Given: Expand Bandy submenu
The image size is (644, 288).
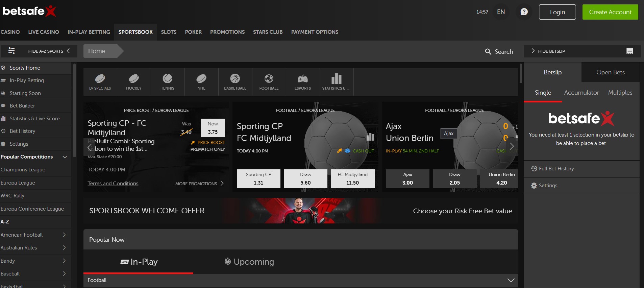Looking at the screenshot, I should (64, 261).
